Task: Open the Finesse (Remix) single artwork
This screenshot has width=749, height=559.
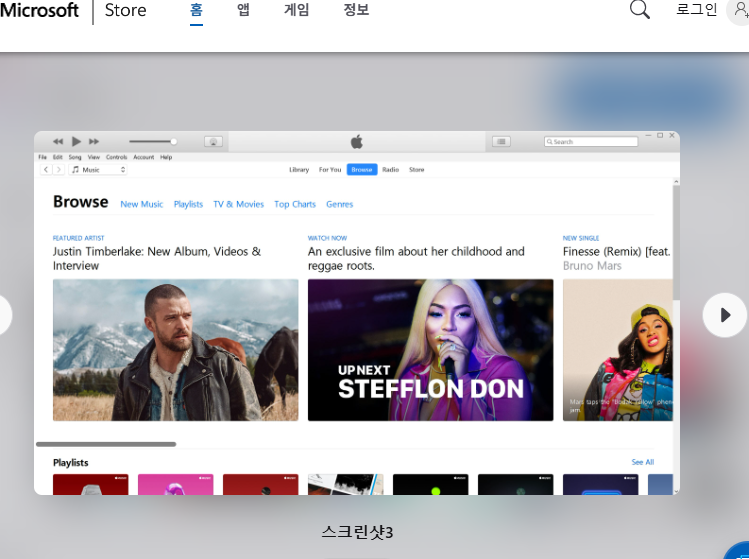Action: pyautogui.click(x=618, y=350)
